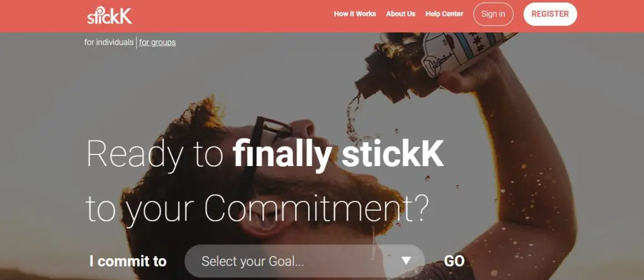Select the for individuals option

109,42
